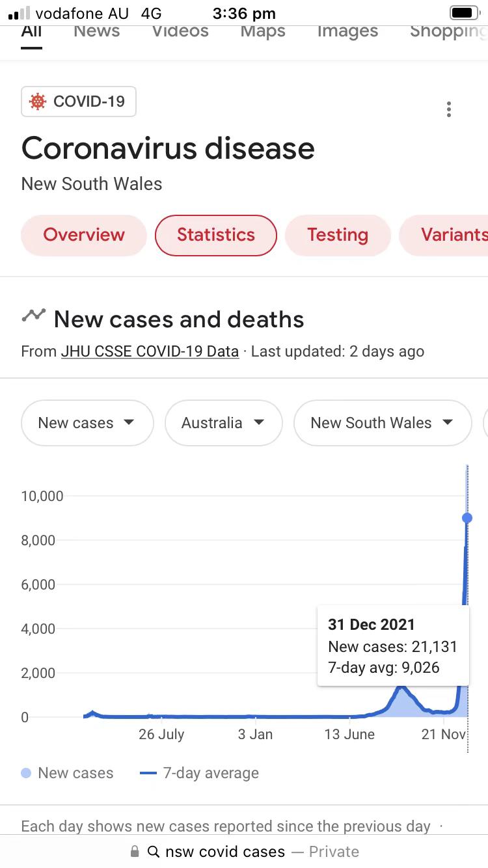Open the JHU CSSE COVID-19 Data link
Viewport: 488px width, 868px height.
pyautogui.click(x=150, y=351)
